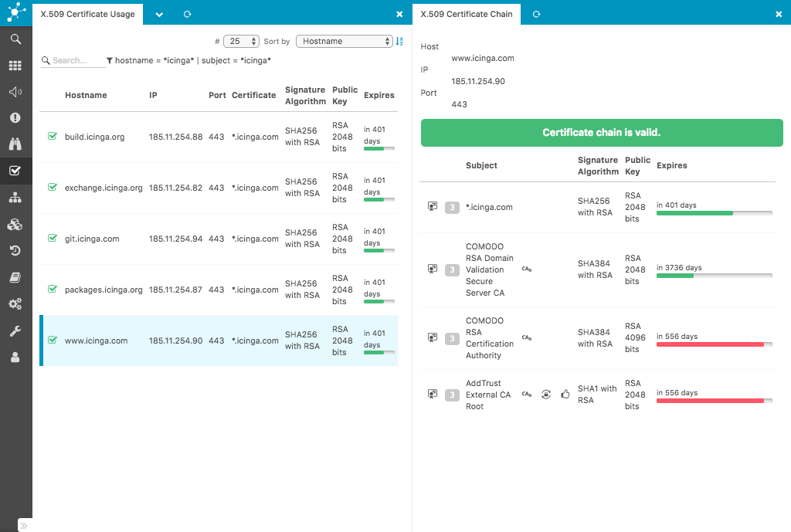
Task: Open the exchange.icinga.org hostname row
Action: (104, 188)
